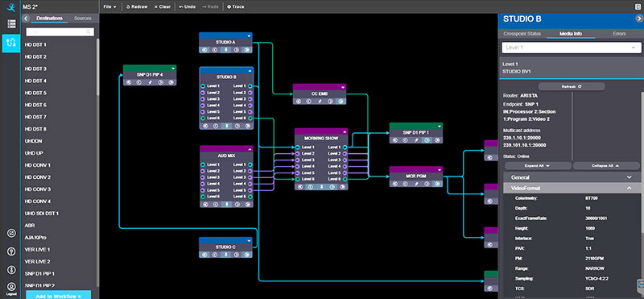Click the left-arrow icon on SNP D1 PIP 4 node

[x=129, y=82]
